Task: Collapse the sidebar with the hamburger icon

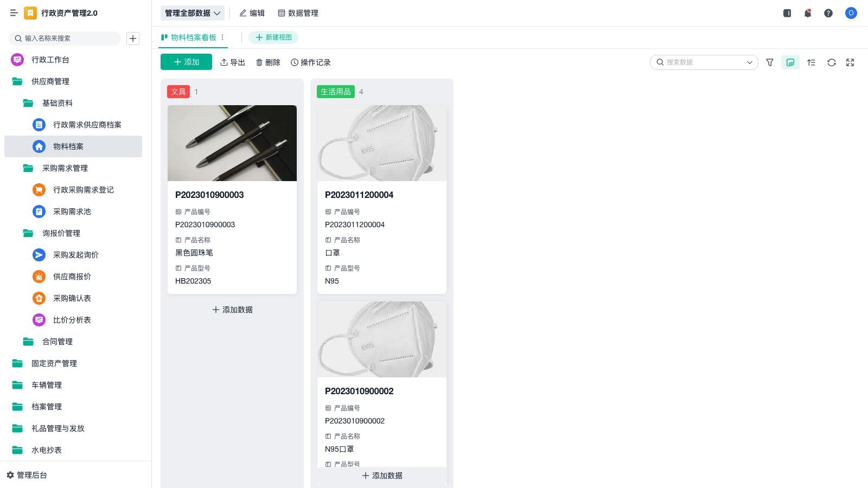Action: pyautogui.click(x=14, y=13)
